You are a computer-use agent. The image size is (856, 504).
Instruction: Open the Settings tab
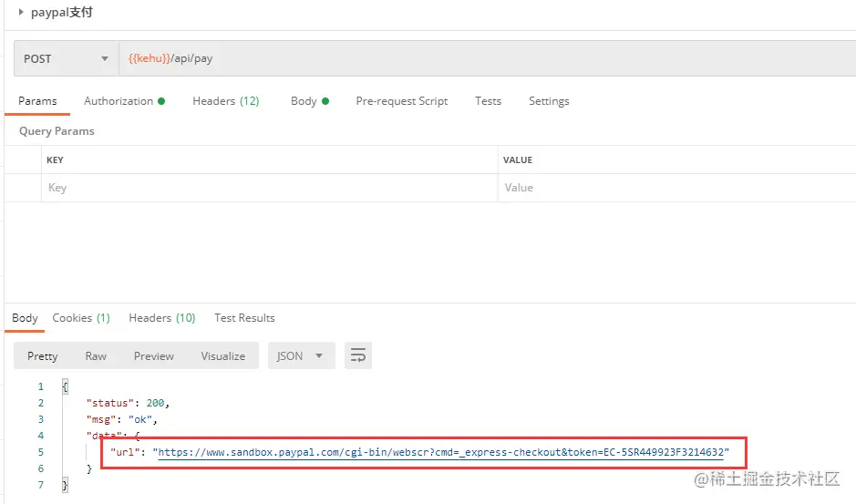click(549, 101)
